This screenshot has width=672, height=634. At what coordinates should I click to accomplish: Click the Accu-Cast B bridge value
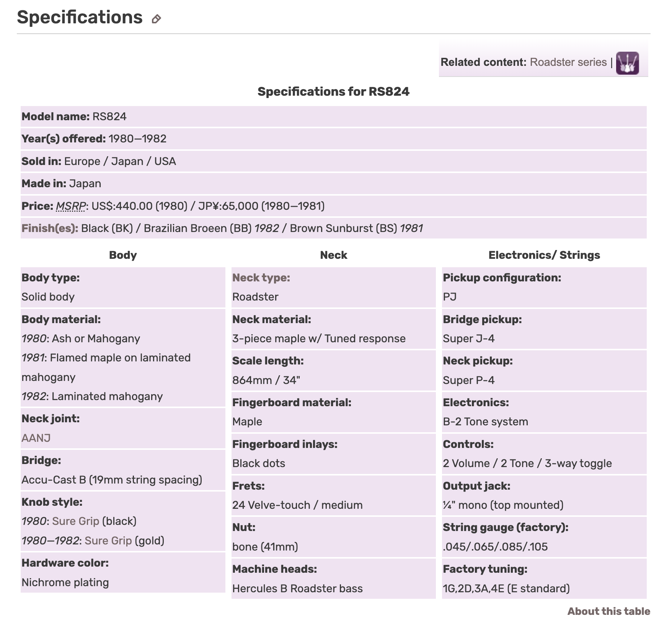pyautogui.click(x=112, y=480)
